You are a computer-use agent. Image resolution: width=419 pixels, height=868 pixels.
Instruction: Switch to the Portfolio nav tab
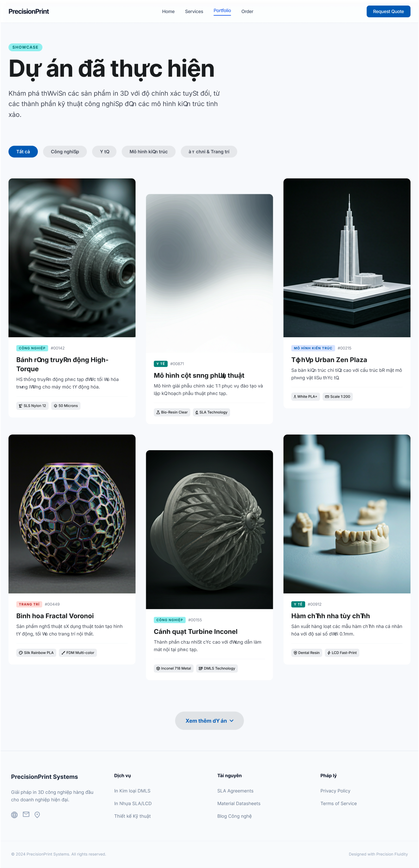point(222,10)
